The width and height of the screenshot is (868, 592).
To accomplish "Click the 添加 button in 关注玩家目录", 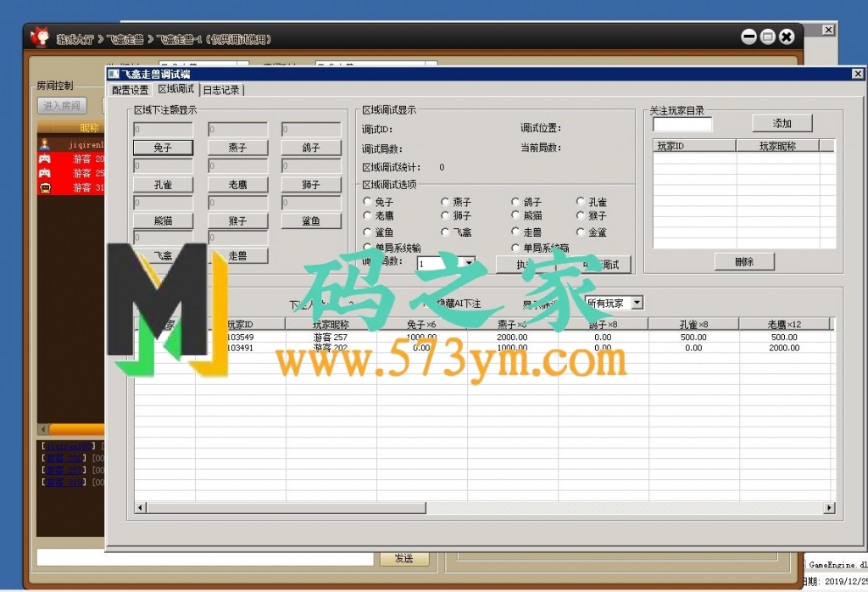I will tap(782, 124).
